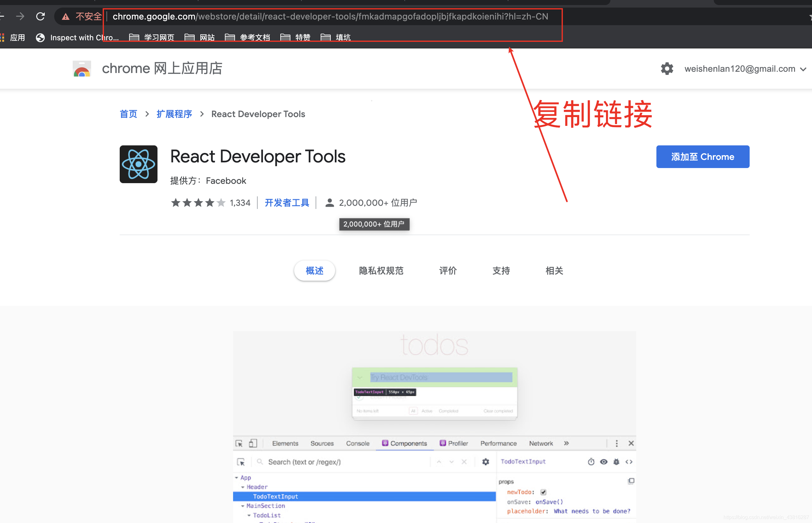Click the star rating row
This screenshot has height=523, width=812.
tap(198, 203)
